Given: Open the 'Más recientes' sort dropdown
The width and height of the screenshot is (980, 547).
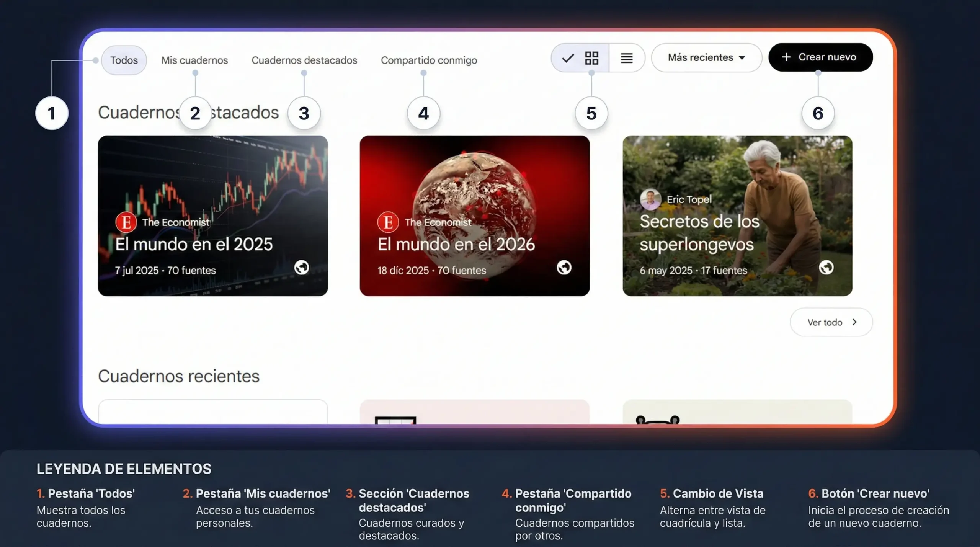Looking at the screenshot, I should coord(706,57).
